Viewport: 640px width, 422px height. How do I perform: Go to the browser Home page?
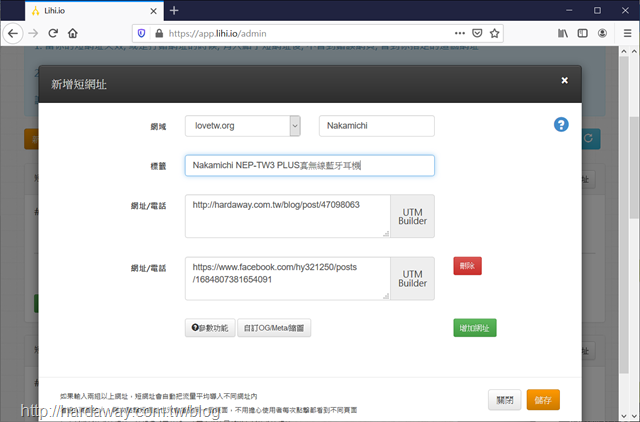pyautogui.click(x=73, y=33)
